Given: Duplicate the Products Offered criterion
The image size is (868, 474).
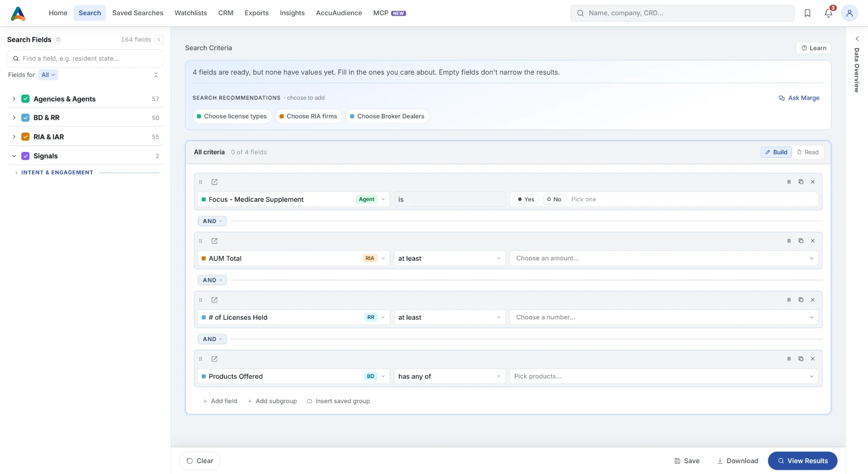Looking at the screenshot, I should point(801,359).
